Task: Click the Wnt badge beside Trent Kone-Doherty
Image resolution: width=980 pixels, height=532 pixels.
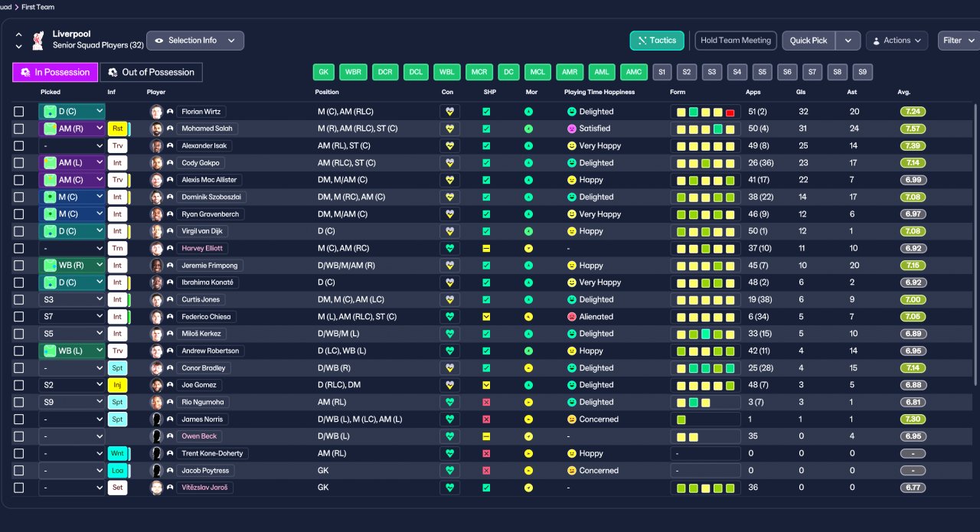Action: click(x=118, y=453)
